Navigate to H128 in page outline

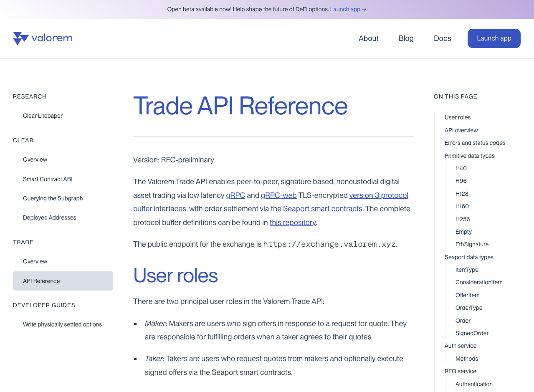click(462, 194)
